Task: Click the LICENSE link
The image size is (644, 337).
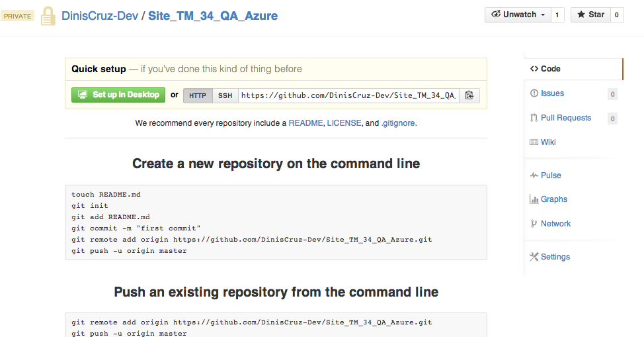Action: (x=344, y=123)
